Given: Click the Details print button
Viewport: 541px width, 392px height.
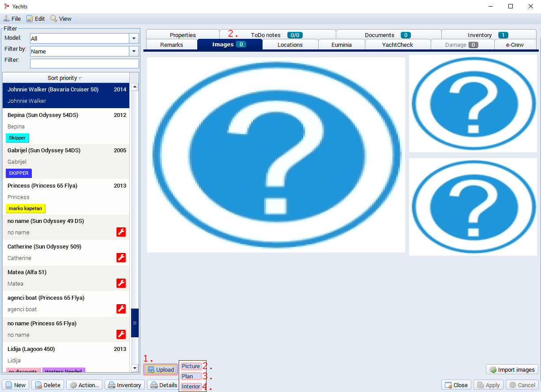Looking at the screenshot, I should 164,385.
